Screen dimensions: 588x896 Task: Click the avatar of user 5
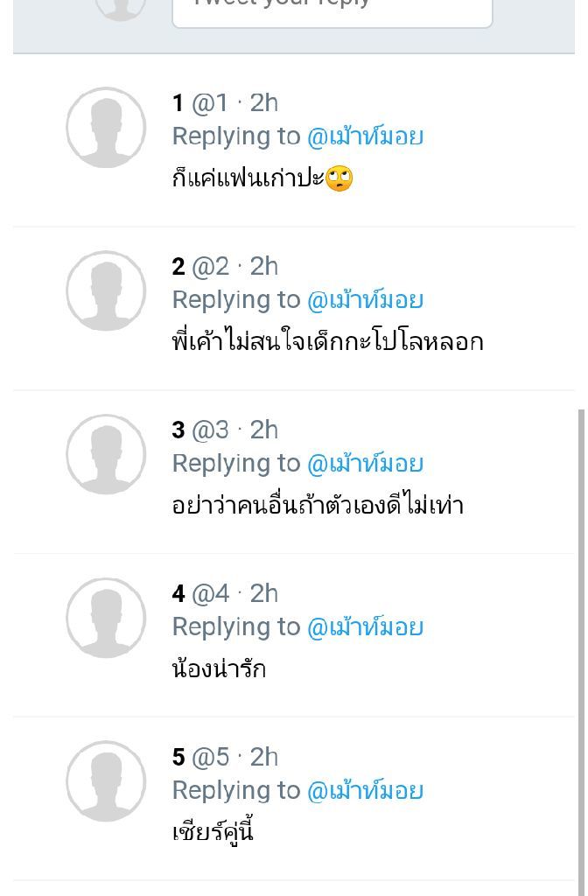tap(106, 782)
